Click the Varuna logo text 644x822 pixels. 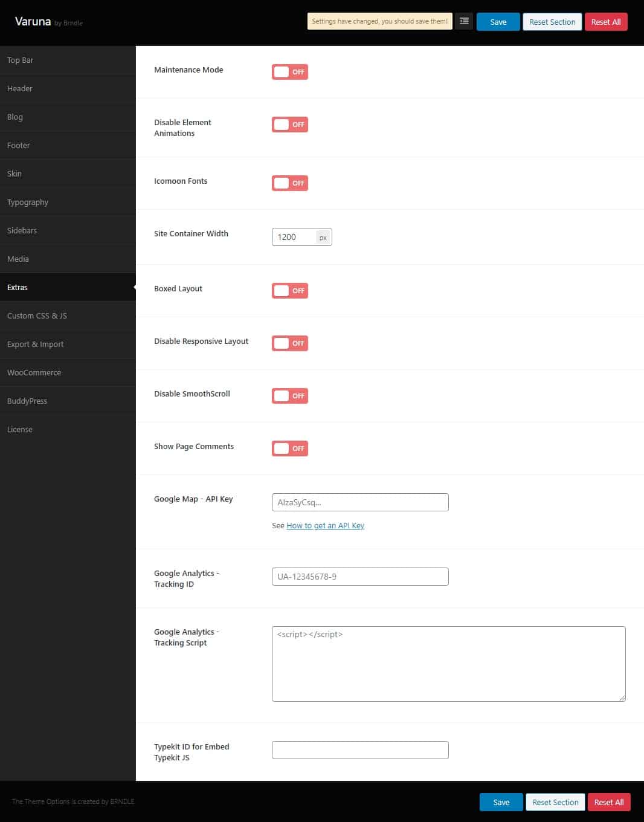point(33,21)
